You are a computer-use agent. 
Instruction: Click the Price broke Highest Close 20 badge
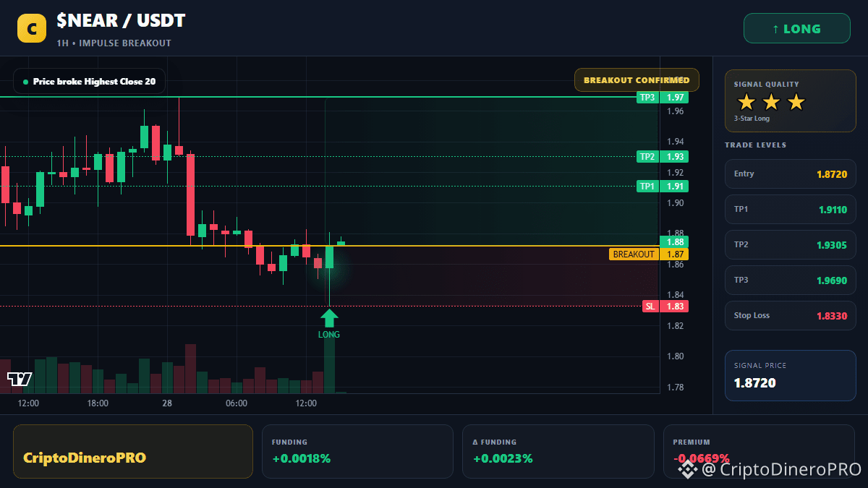[x=89, y=82]
